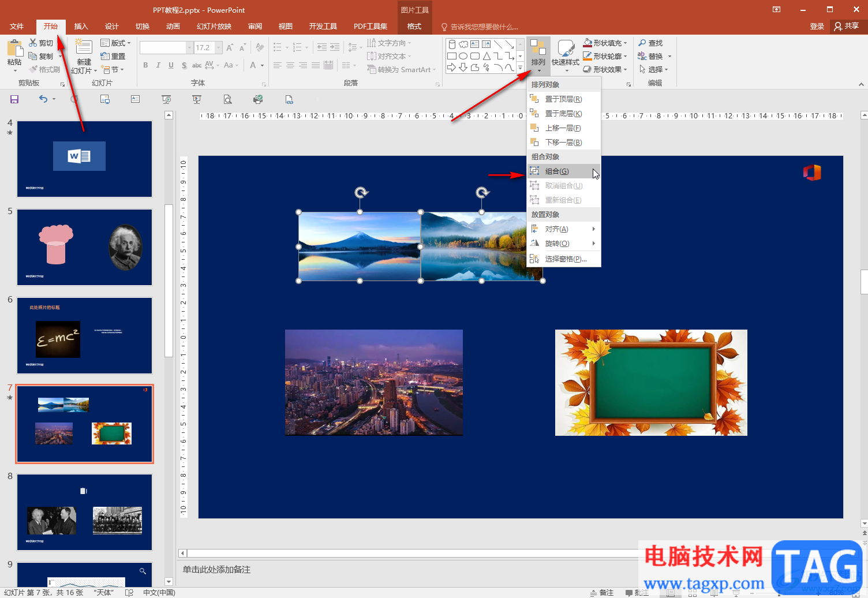Select the triangle shape in shapes gallery
The height and width of the screenshot is (598, 868).
coord(487,56)
